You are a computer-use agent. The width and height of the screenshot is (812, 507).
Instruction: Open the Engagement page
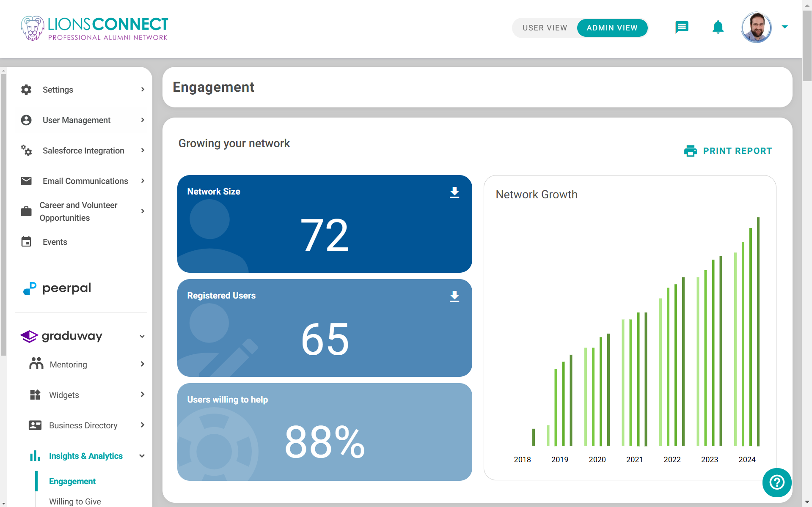pos(72,481)
